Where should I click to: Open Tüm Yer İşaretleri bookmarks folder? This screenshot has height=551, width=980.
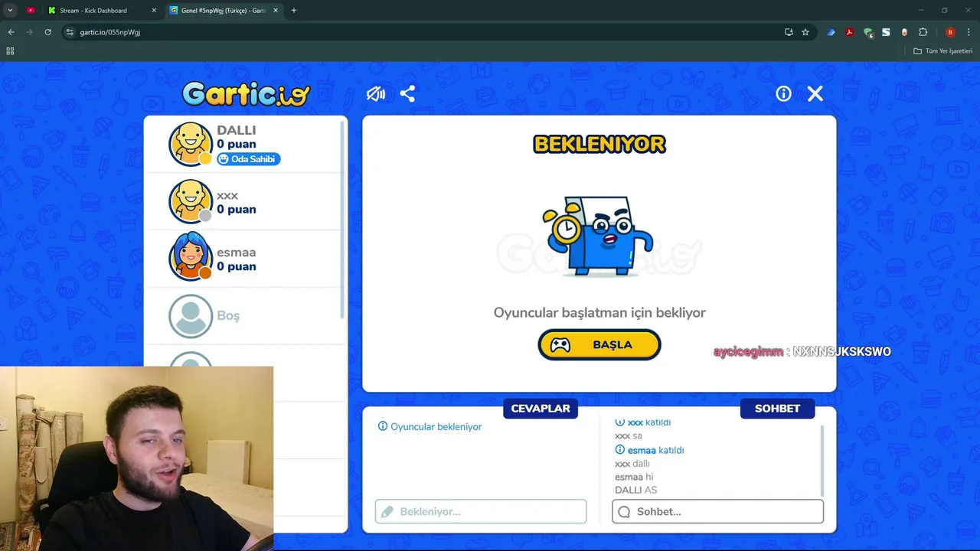click(943, 51)
